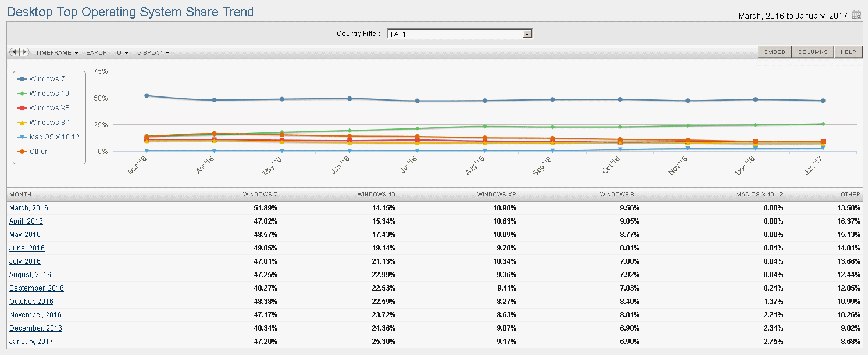Click the 47.17% Windows 7 value for November
Viewport: 868px width, 355px height.
[x=266, y=315]
